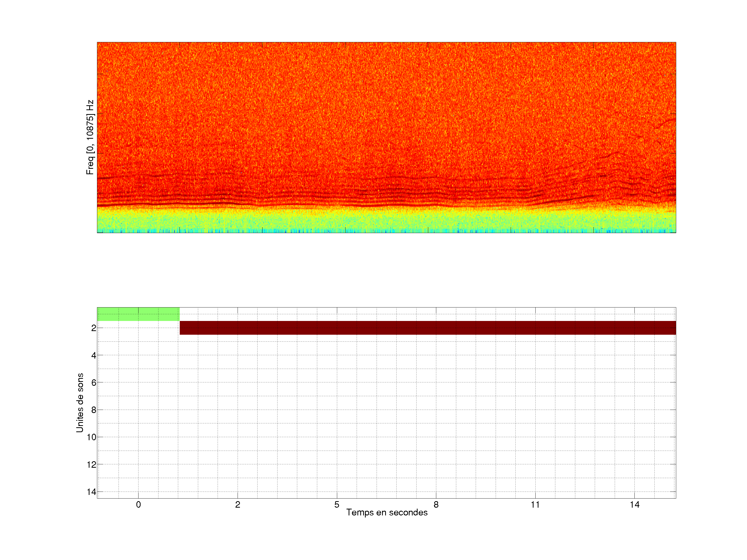This screenshot has width=747, height=560.
Task: Click the y-axis tick label 4
Action: (x=94, y=355)
